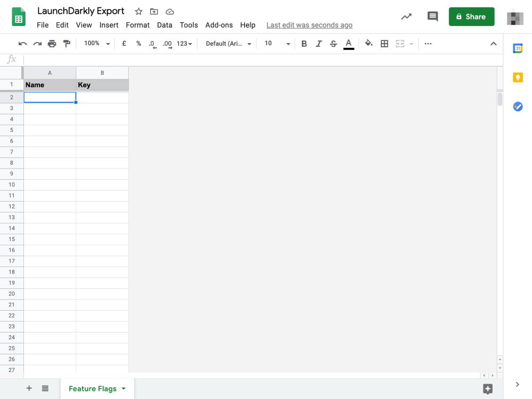Toggle bold formatting
Viewport: 532px width, 399px height.
point(304,44)
